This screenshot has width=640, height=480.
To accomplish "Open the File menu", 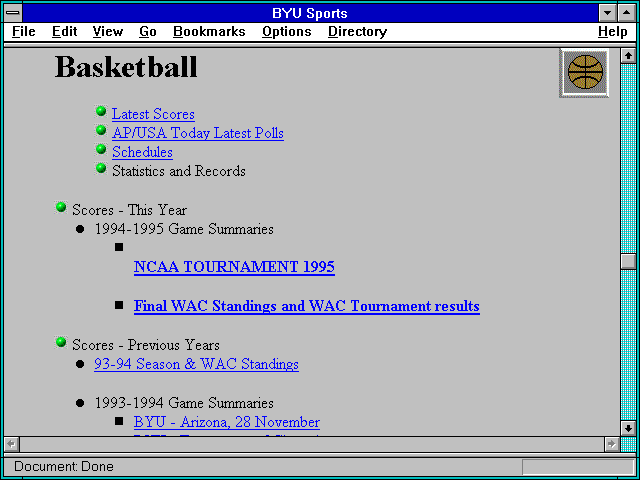I will point(24,31).
